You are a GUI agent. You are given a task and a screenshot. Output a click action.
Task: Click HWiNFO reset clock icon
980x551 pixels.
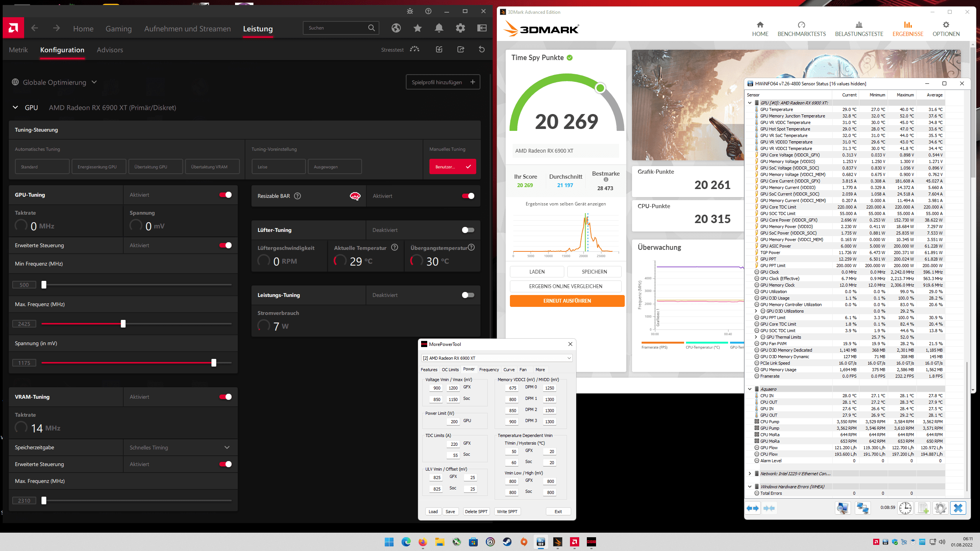pos(905,508)
